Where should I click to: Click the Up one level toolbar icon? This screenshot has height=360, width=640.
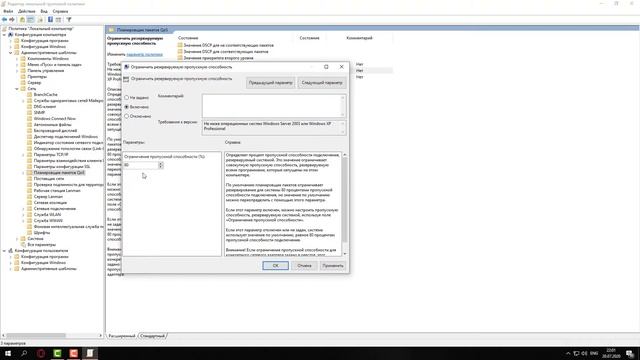(x=22, y=20)
